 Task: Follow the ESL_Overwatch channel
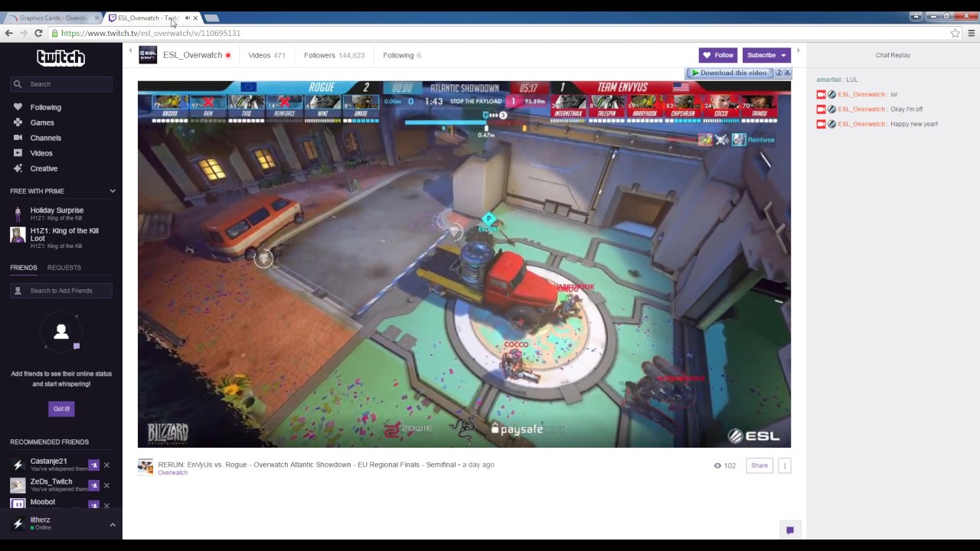click(x=718, y=55)
